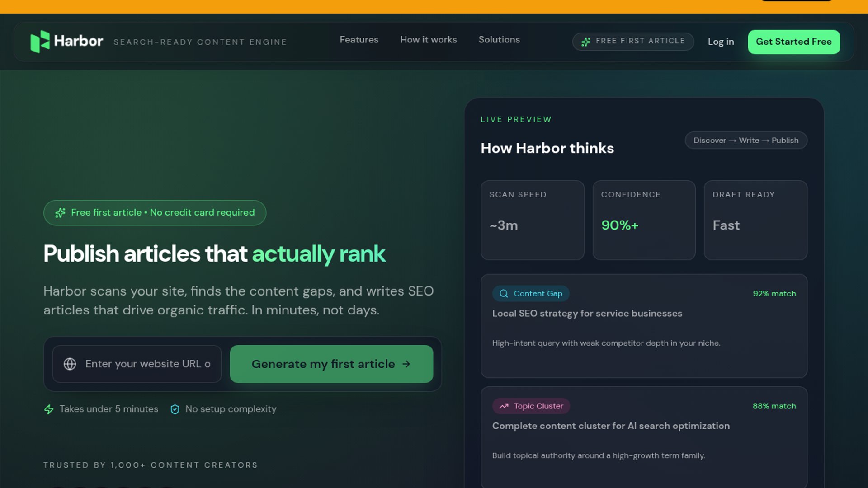Click the Confidence 90%+ stat card
Image resolution: width=868 pixels, height=488 pixels.
pos(644,221)
